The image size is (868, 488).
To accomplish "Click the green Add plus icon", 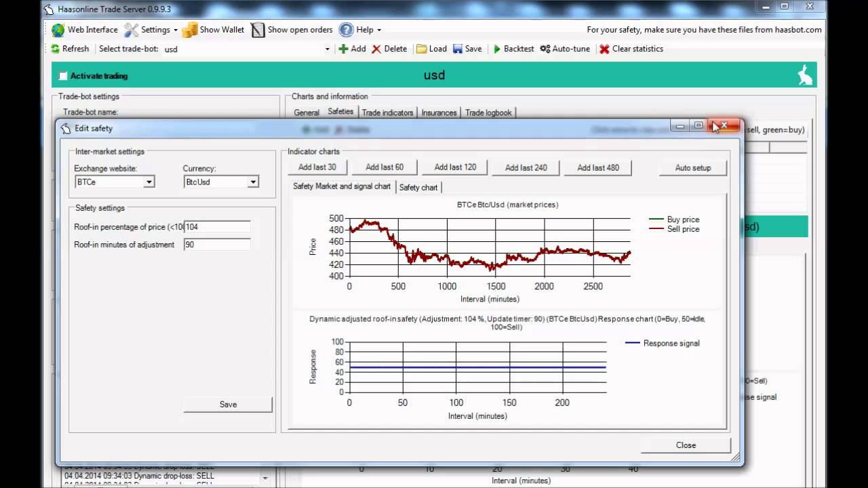I will point(343,49).
